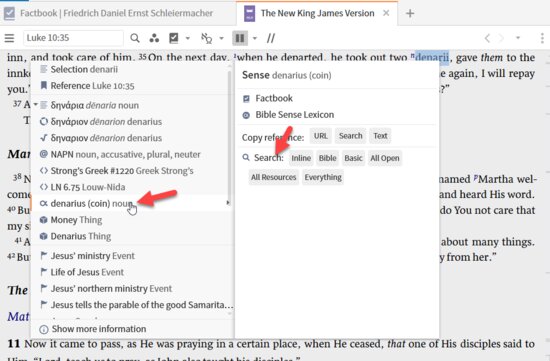Add a new tab with plus button

pyautogui.click(x=410, y=13)
